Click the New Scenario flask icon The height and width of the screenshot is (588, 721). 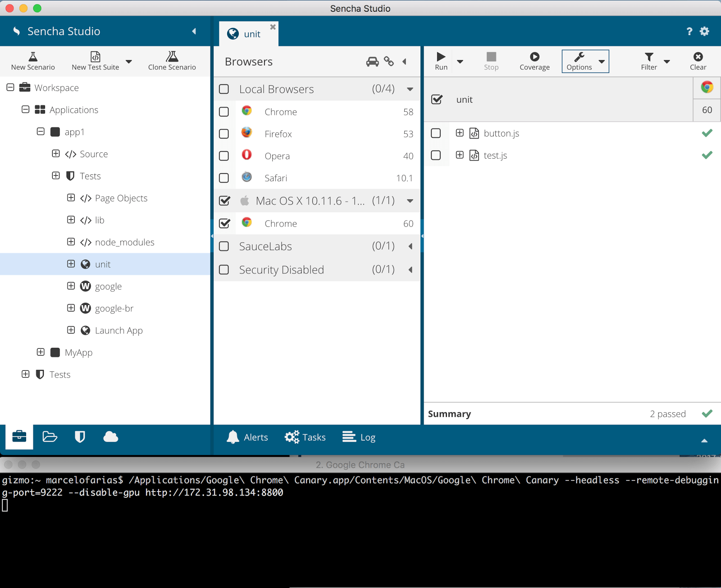click(x=33, y=56)
